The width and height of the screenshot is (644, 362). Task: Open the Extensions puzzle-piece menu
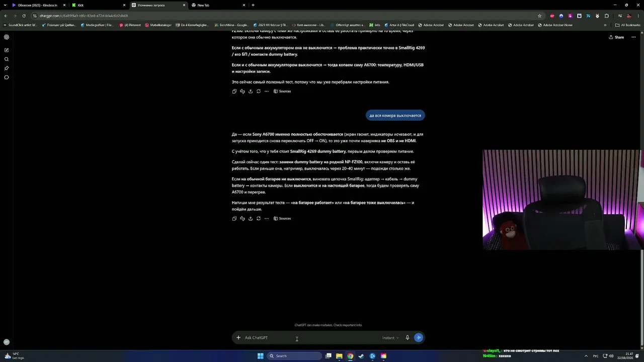click(606, 16)
